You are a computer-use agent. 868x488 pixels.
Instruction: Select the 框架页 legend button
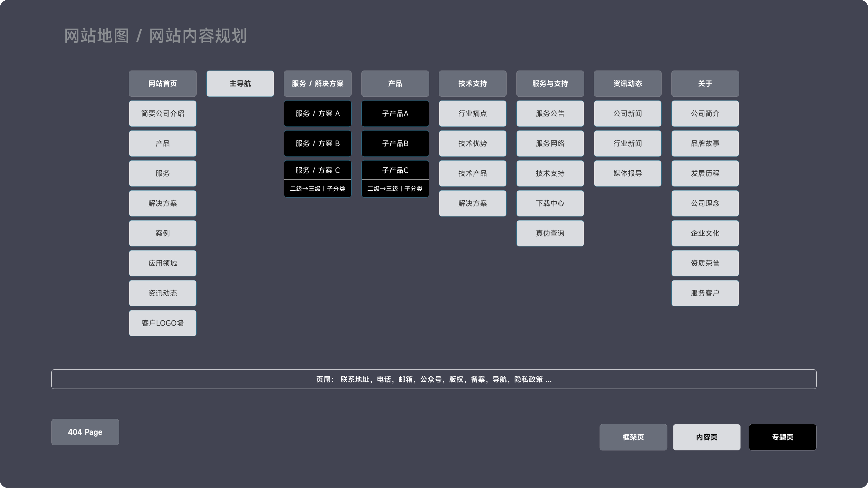click(x=633, y=437)
